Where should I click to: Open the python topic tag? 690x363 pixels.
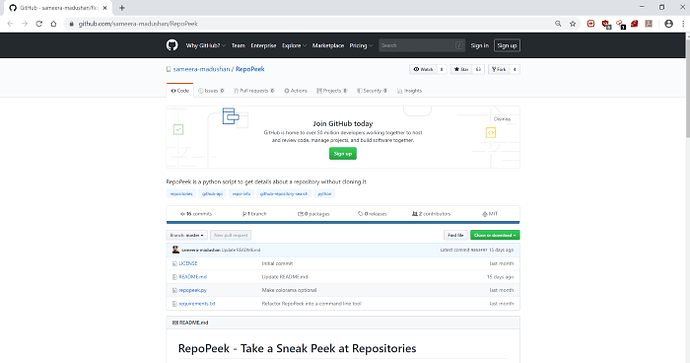tap(325, 194)
